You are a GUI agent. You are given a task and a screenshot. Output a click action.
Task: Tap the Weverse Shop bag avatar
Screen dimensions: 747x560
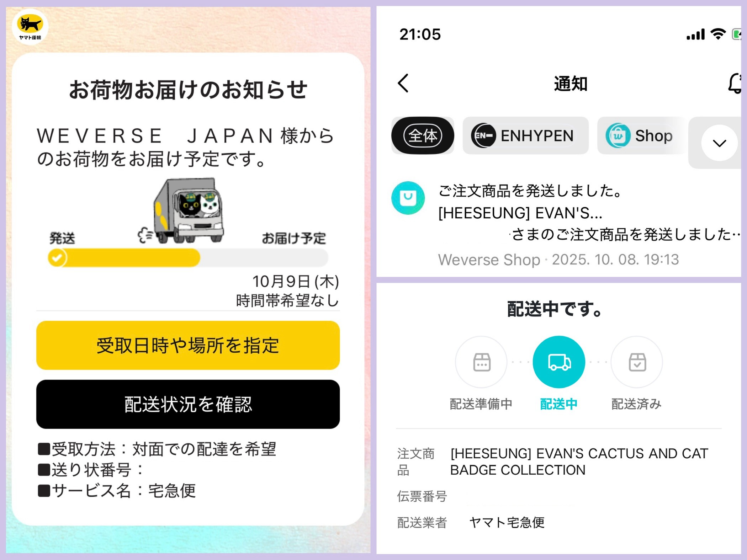[408, 198]
